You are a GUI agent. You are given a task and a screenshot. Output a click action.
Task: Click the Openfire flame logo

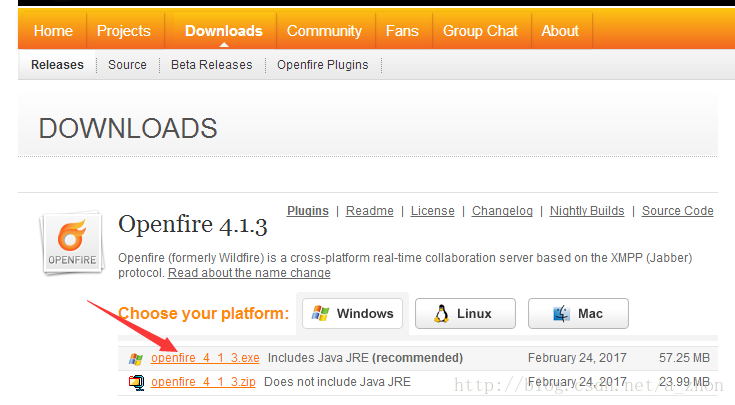click(72, 243)
